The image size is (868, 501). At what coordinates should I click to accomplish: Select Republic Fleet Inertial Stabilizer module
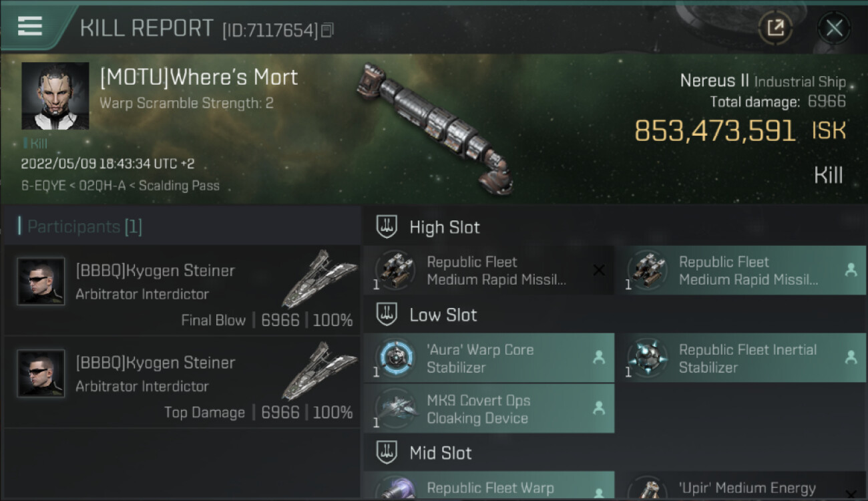coord(740,358)
